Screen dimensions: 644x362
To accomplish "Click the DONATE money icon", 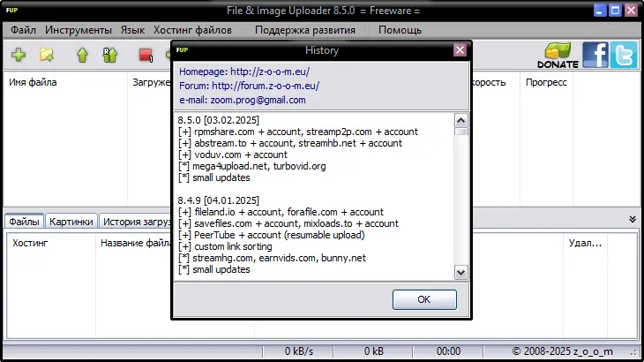I will pos(558,55).
